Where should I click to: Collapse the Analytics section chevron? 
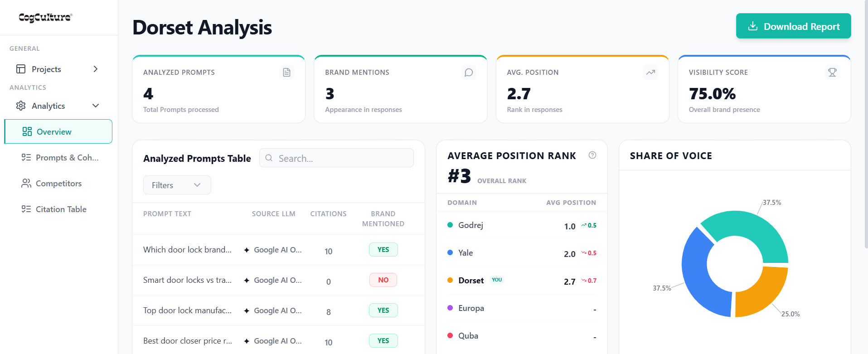point(95,106)
